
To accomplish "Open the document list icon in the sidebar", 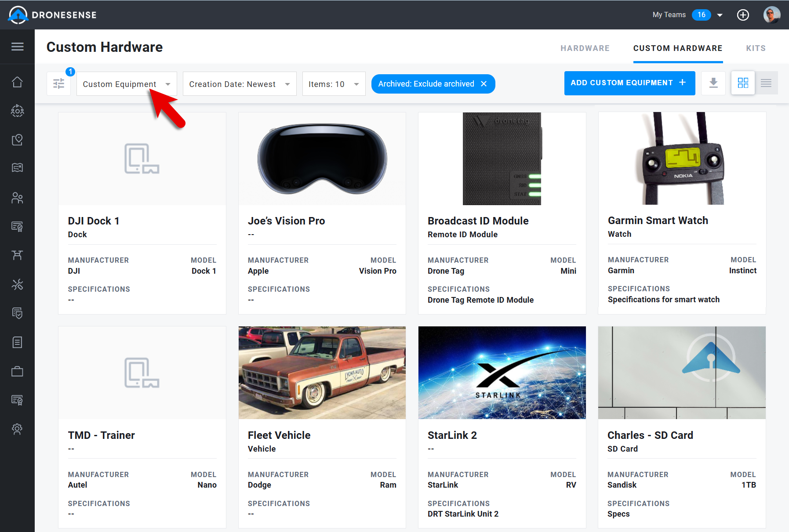I will (17, 342).
